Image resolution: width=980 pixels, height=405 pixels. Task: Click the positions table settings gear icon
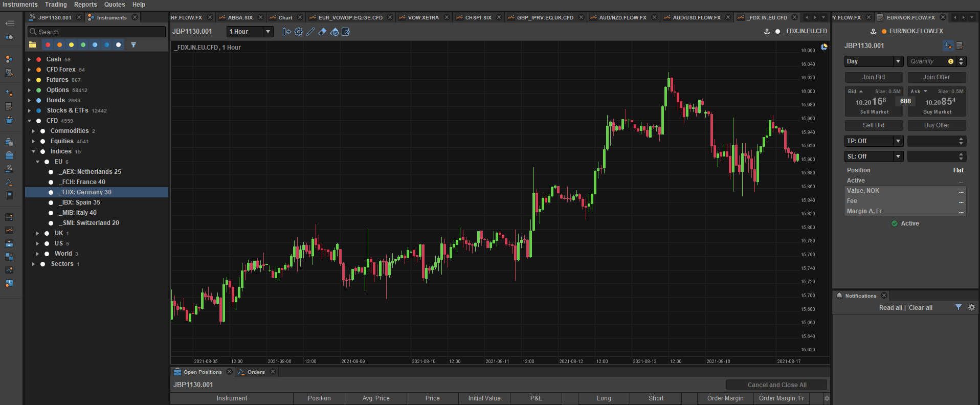pos(827,398)
